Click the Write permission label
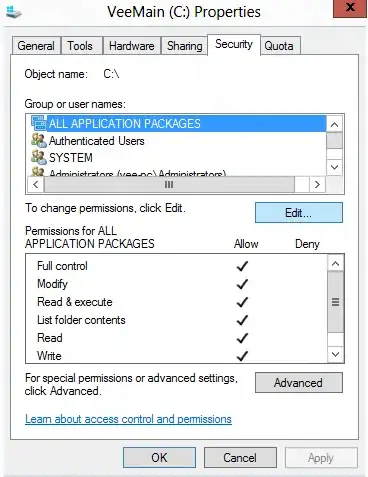This screenshot has height=477, width=368. tap(49, 356)
